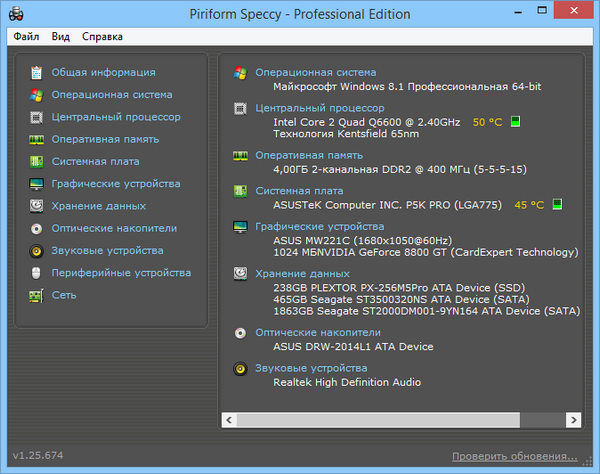600x474 pixels.
Task: Click the speaker icon beside Звуковые устройства in sidebar
Action: click(x=36, y=251)
